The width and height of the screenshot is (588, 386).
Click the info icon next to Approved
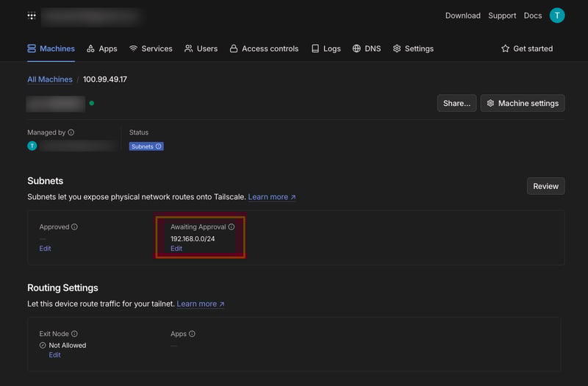[74, 227]
